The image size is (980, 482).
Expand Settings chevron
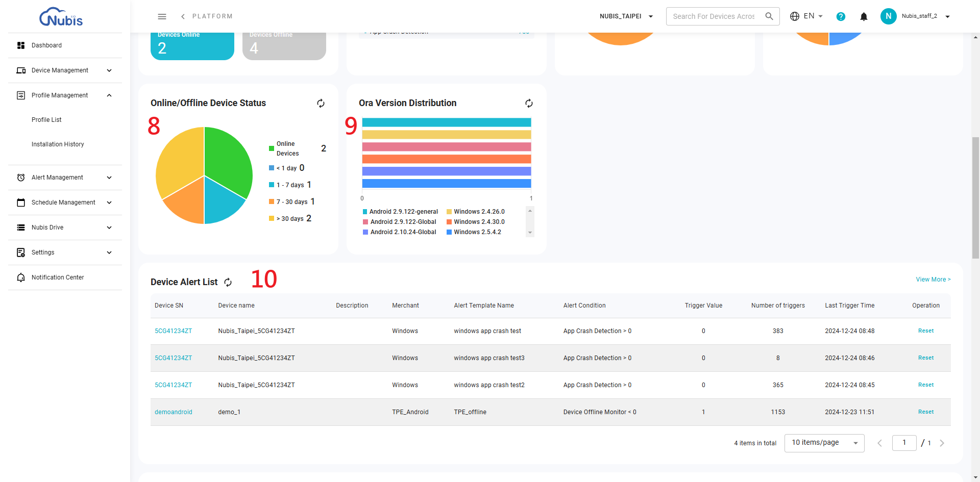(x=109, y=252)
